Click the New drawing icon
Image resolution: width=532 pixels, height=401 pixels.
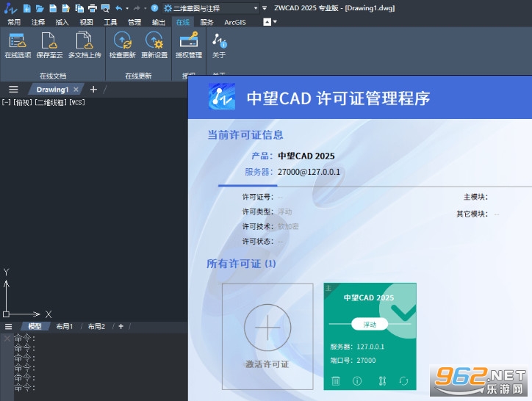[26, 8]
